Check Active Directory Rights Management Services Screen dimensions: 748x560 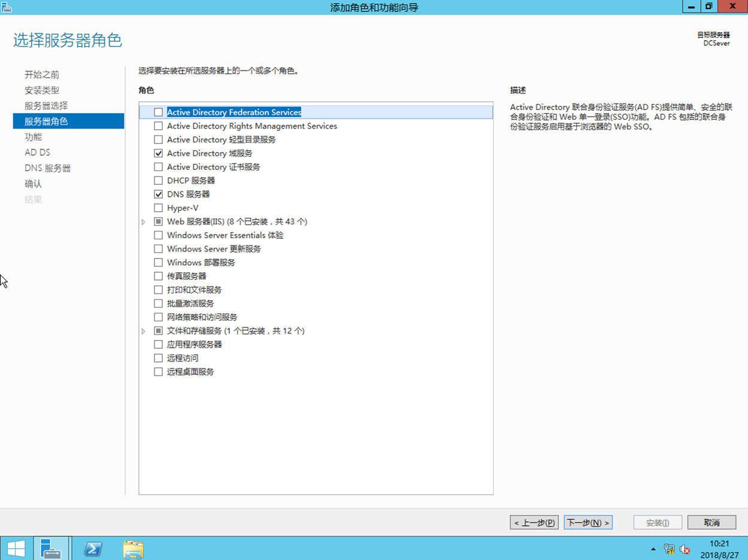[x=159, y=126]
